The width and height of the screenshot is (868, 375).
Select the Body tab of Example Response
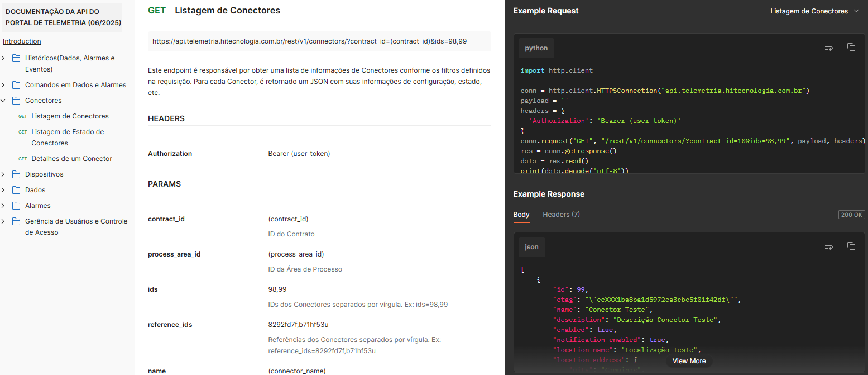521,214
